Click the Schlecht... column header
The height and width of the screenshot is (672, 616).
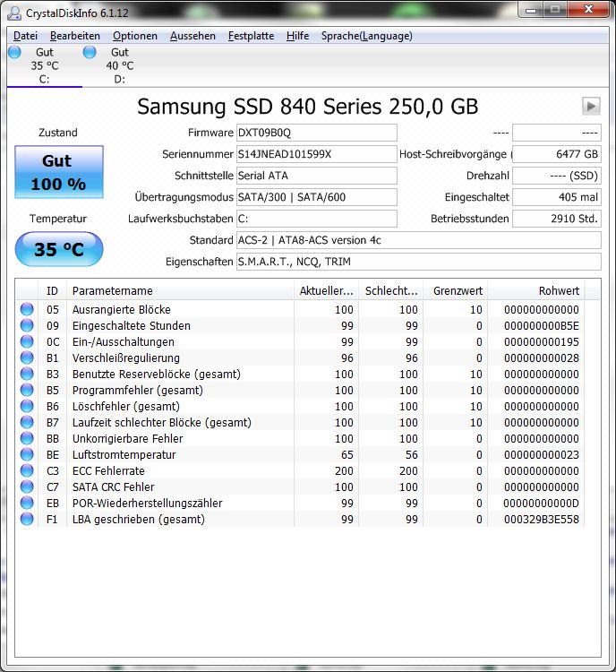point(391,290)
